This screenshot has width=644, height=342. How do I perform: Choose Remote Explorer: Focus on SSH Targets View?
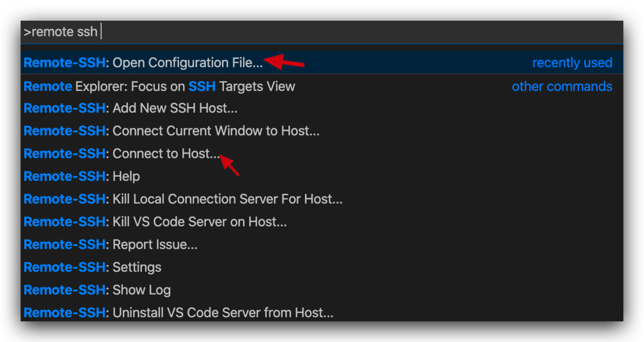click(159, 86)
